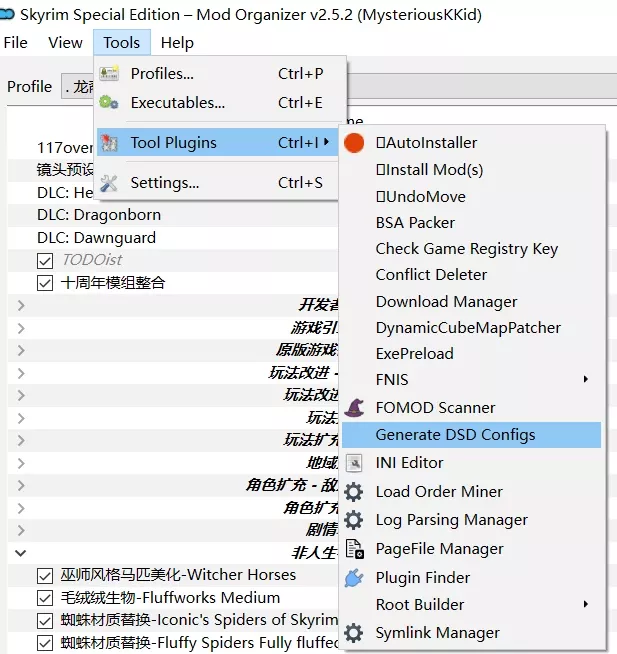This screenshot has height=654, width=617.
Task: Click the red circle AutoInstaller icon
Action: click(x=354, y=143)
